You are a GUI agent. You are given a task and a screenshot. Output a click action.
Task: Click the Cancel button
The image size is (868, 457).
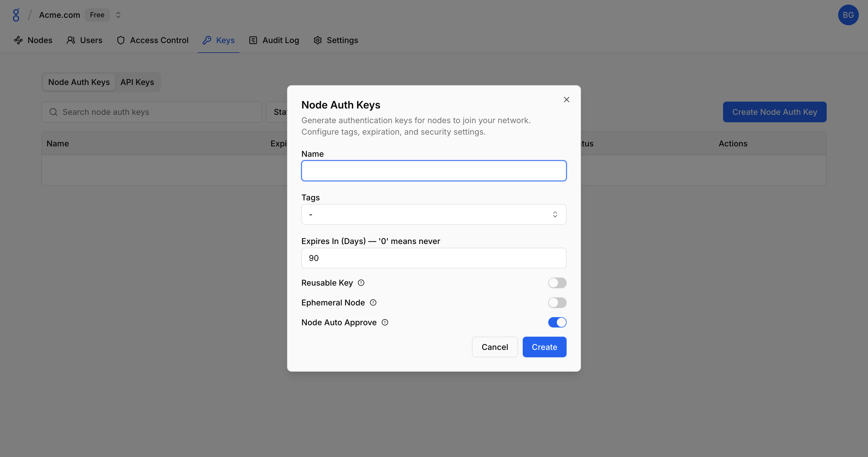point(494,347)
